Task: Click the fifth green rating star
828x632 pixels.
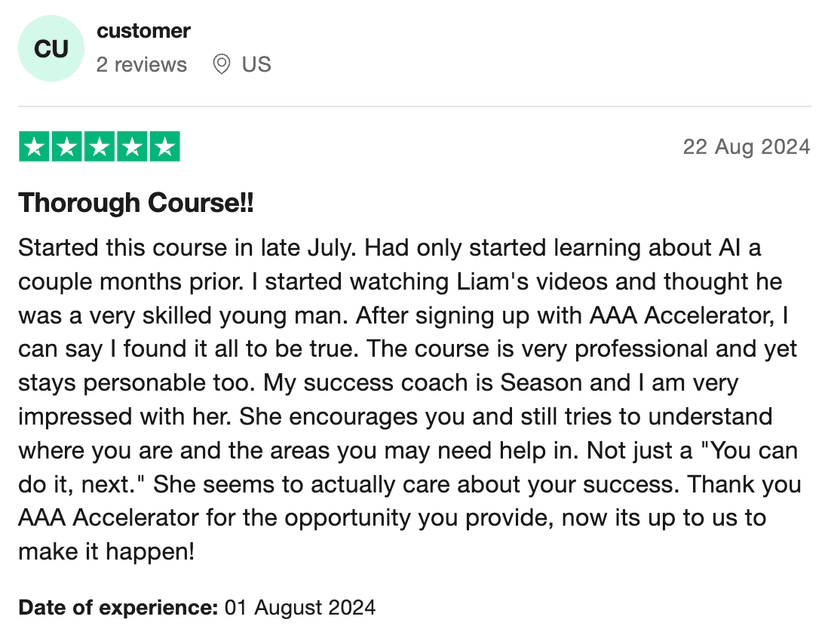Action: 164,148
